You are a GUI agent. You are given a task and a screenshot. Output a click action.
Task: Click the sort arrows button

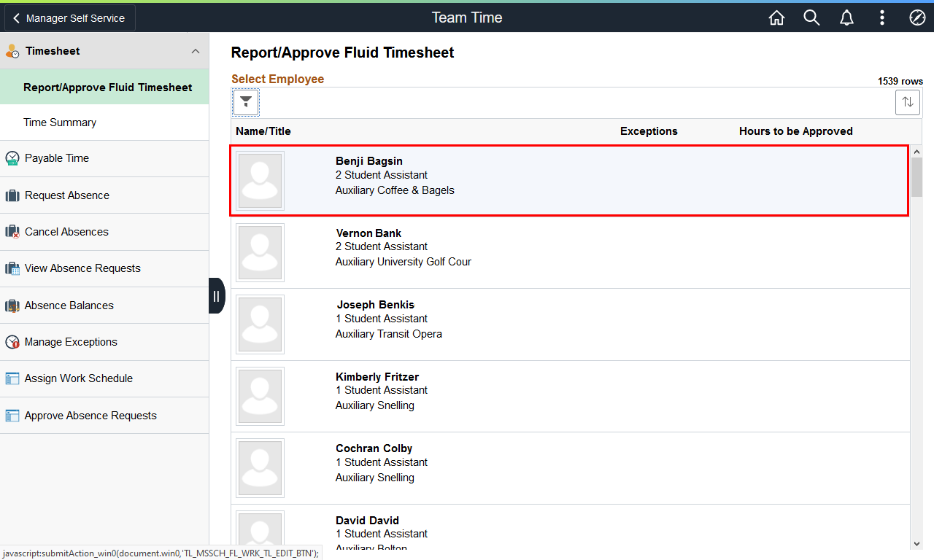[x=908, y=102]
